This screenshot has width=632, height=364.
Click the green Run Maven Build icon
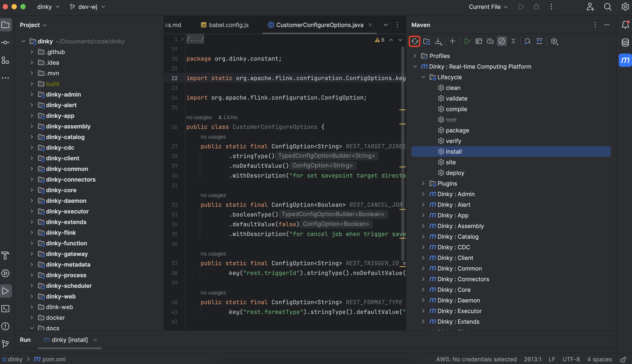[467, 41]
